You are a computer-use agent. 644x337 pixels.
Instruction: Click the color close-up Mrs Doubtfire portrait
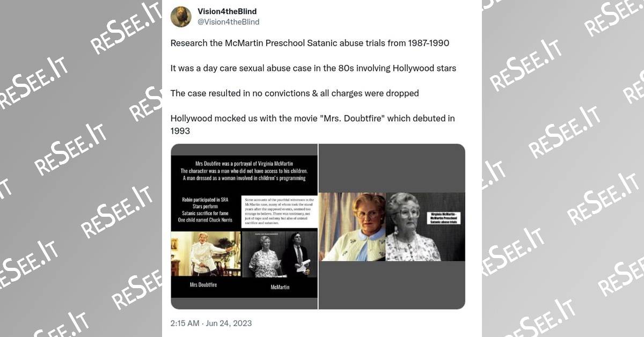click(352, 226)
